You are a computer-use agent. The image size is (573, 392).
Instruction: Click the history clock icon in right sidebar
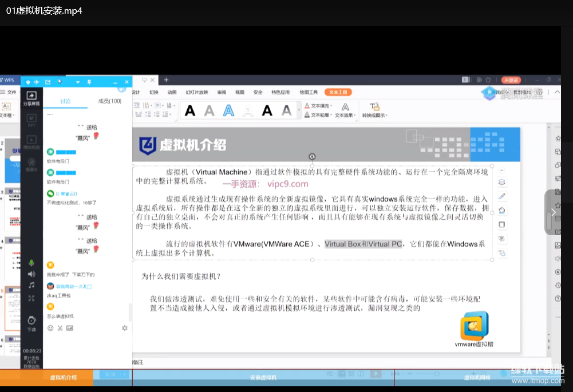point(558,286)
